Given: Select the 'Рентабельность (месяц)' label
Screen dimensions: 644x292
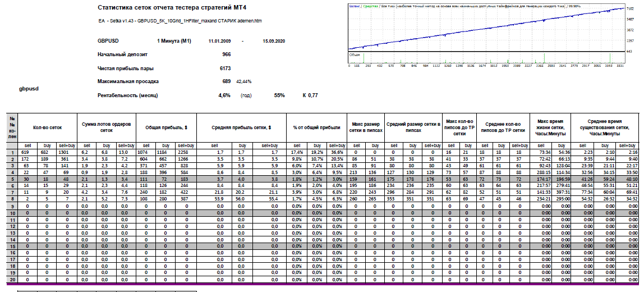Looking at the screenshot, I should coord(128,95).
